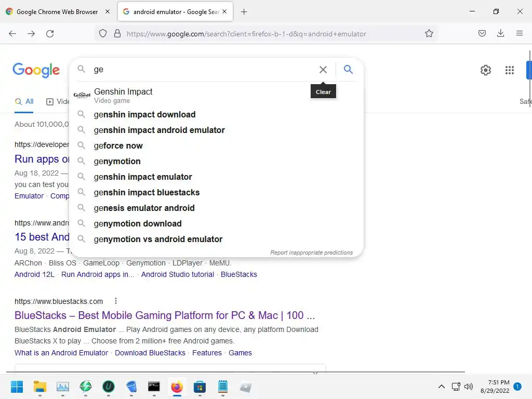Open Firefox downloads panel

(500, 33)
